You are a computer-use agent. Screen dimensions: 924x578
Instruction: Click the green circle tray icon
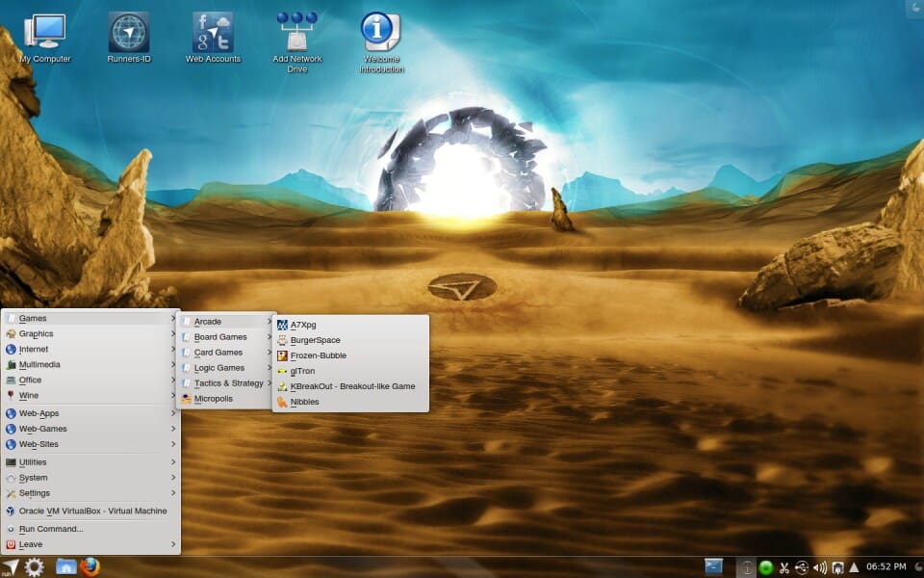(x=765, y=567)
